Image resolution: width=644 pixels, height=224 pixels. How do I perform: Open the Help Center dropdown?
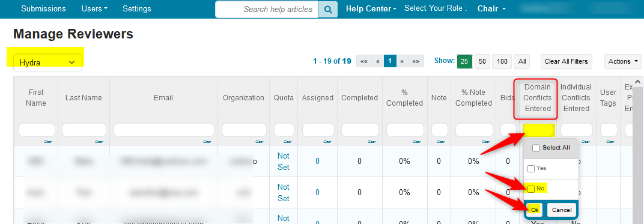[x=371, y=8]
